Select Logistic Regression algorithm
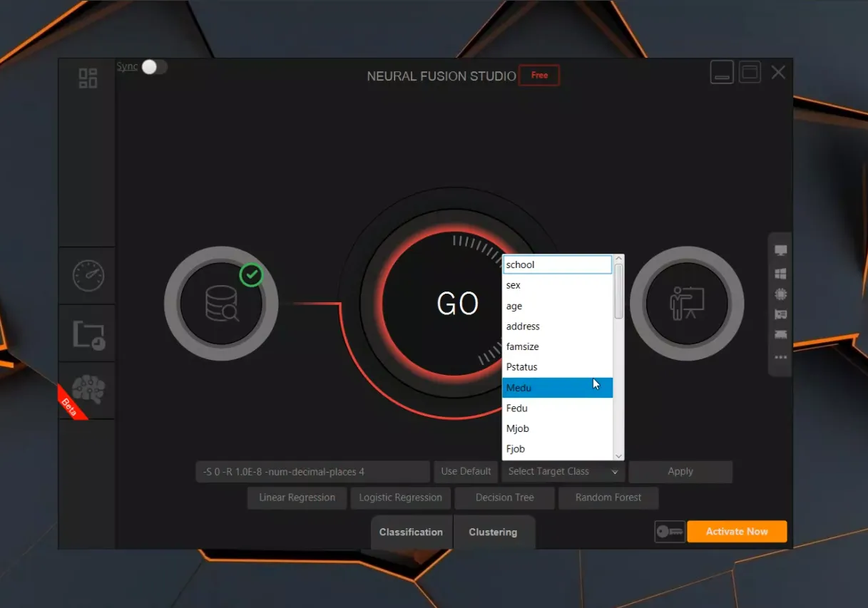Screen dimensions: 868x608 401,498
